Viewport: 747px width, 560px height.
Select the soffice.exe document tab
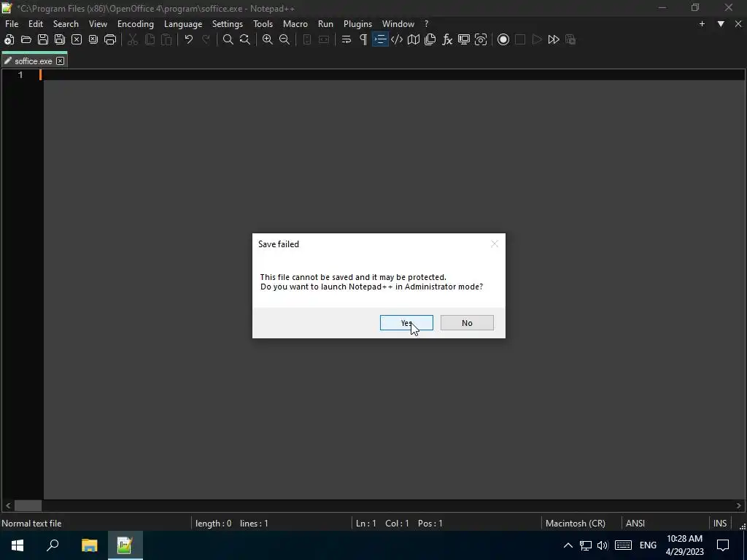pos(34,61)
